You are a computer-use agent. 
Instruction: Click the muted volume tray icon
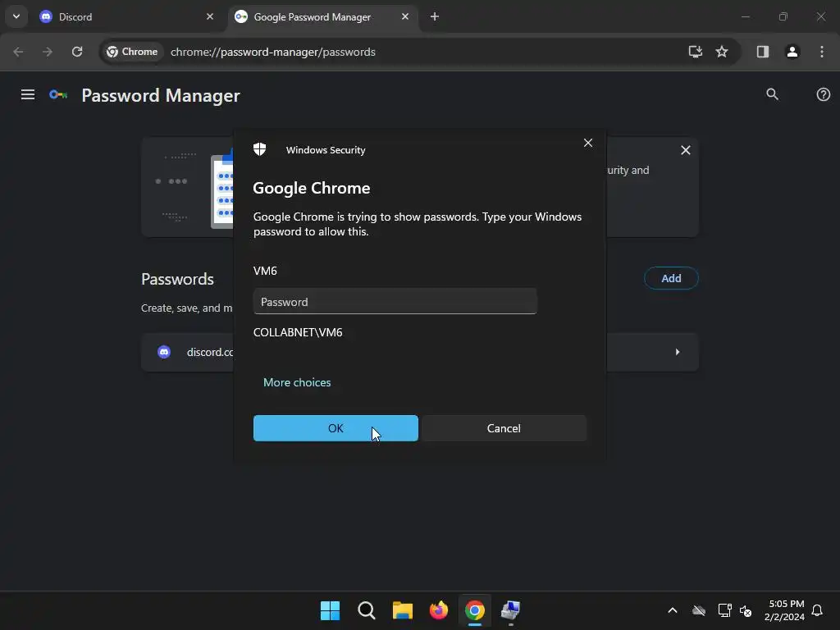click(746, 610)
